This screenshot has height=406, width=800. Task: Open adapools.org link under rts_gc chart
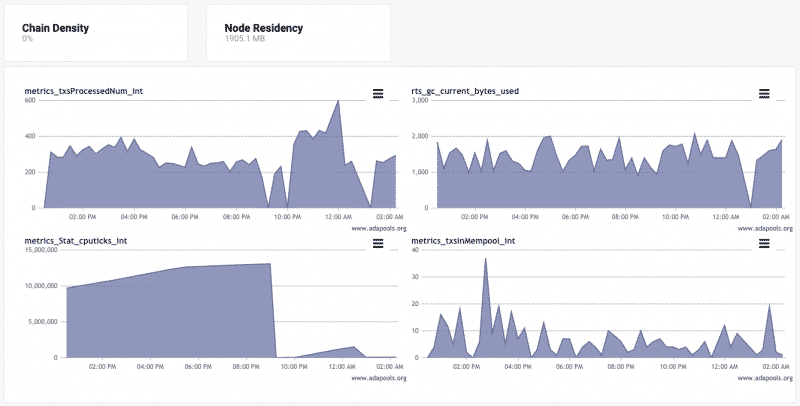pyautogui.click(x=765, y=228)
